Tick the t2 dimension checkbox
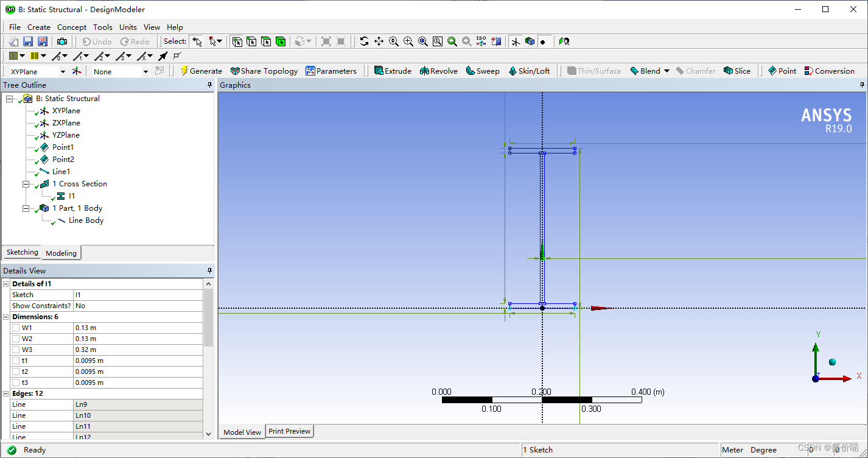 tap(16, 372)
